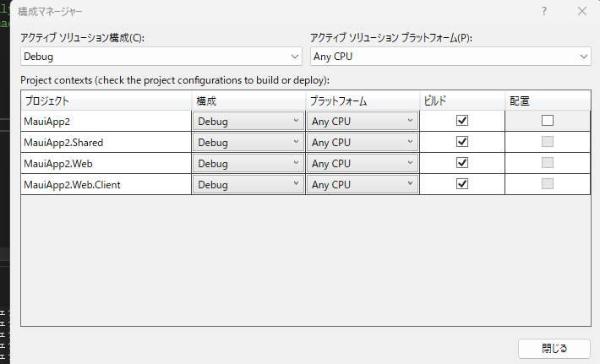Toggle the ビルド checkbox for MauiApp2.Web
The height and width of the screenshot is (364, 600).
tap(461, 163)
